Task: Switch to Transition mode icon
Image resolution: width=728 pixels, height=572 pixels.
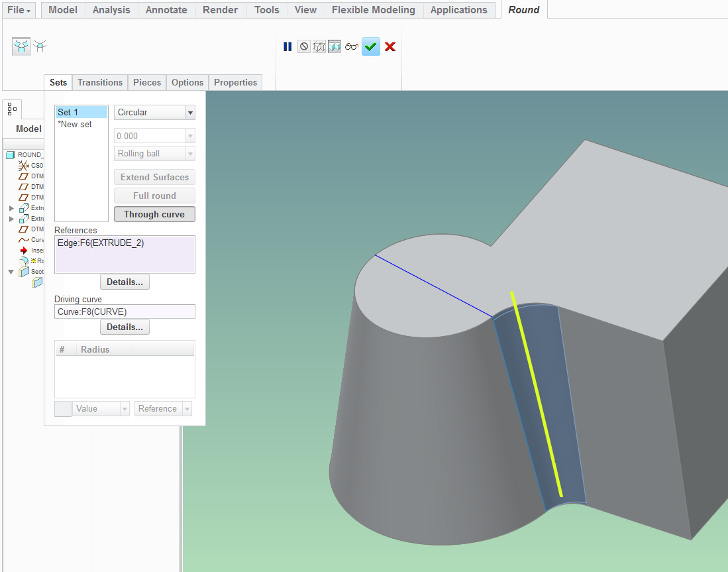Action: [x=40, y=46]
